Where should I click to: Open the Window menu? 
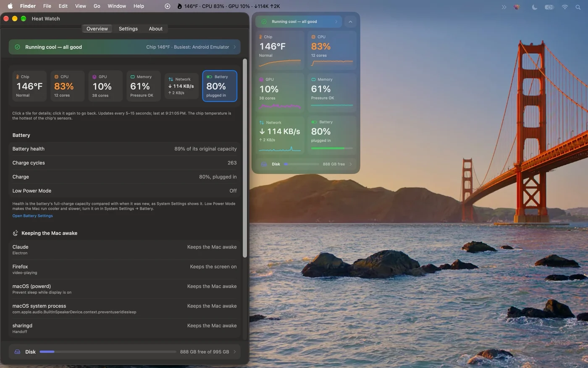click(x=117, y=6)
